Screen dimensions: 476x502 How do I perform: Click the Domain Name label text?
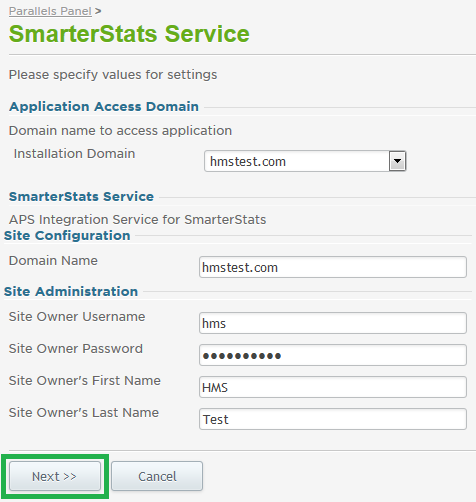coord(53,260)
